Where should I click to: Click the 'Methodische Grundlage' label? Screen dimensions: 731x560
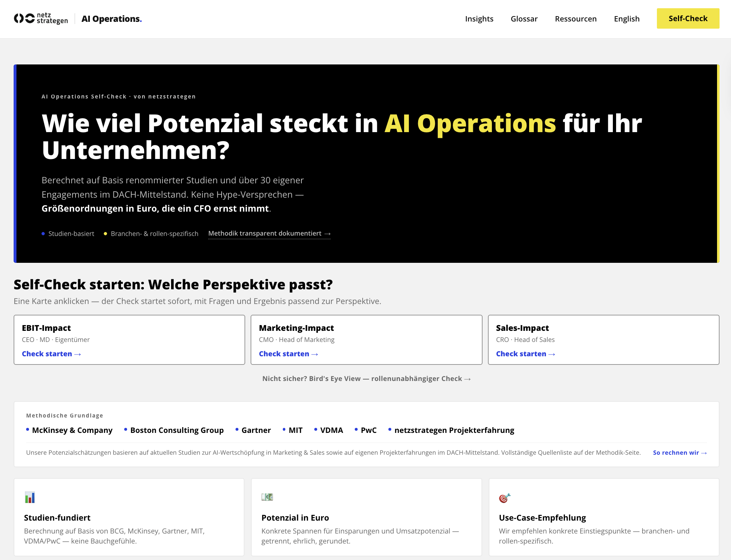(x=64, y=416)
